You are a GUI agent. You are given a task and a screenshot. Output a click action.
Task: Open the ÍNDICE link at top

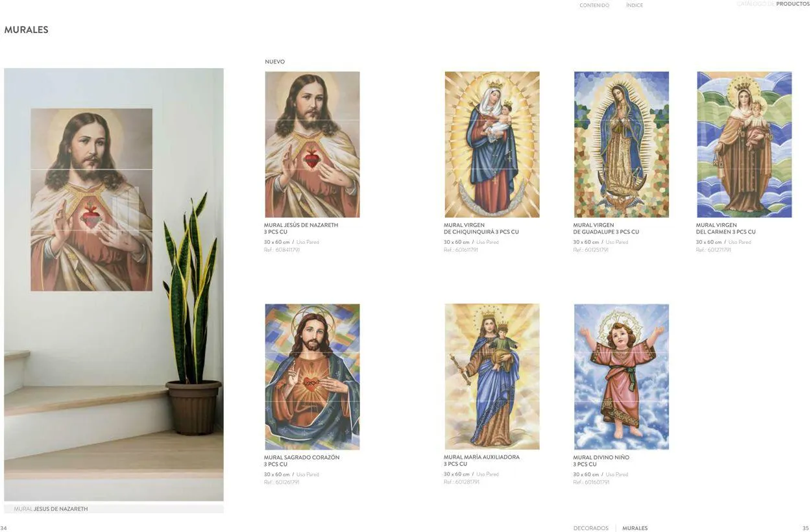tap(635, 5)
